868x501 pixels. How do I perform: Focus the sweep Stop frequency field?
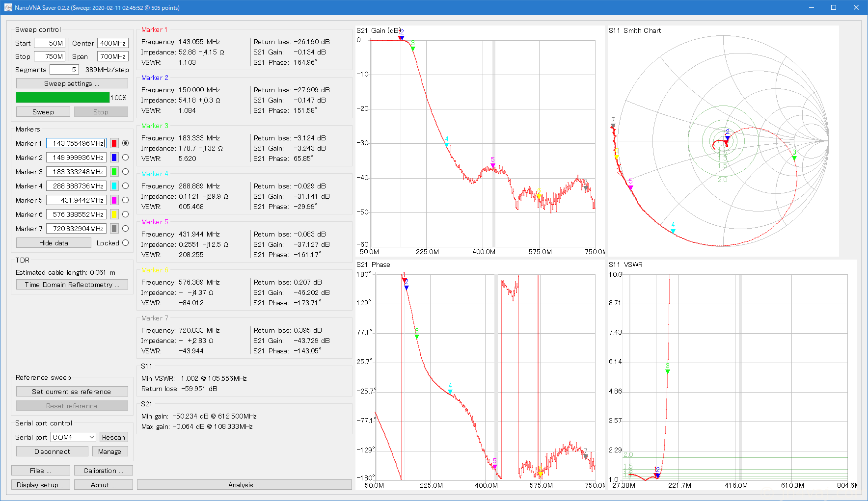[x=50, y=56]
